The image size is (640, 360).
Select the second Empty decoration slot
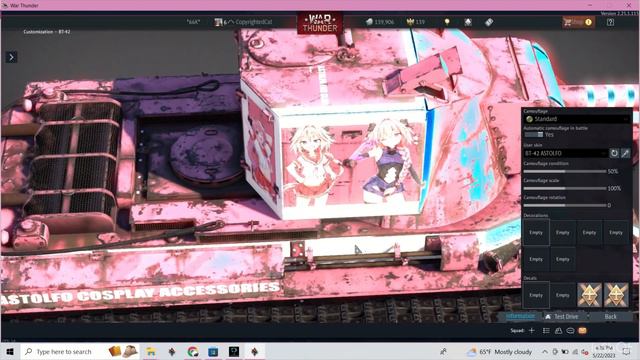[x=562, y=232]
